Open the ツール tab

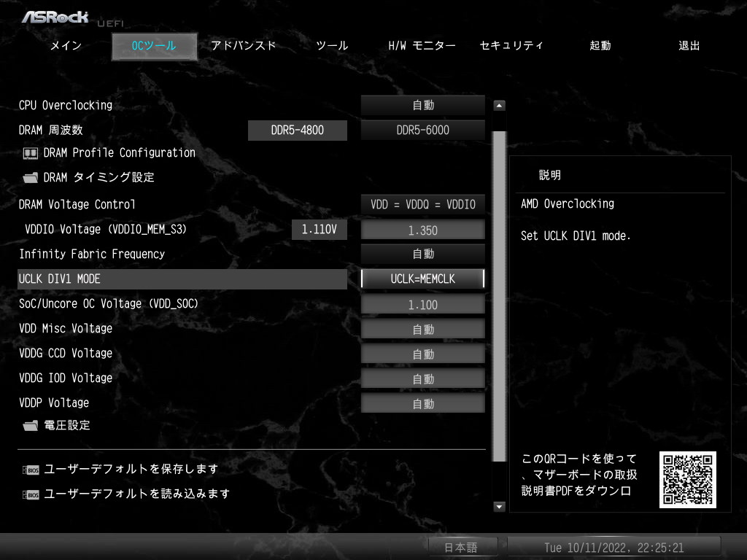pyautogui.click(x=333, y=46)
